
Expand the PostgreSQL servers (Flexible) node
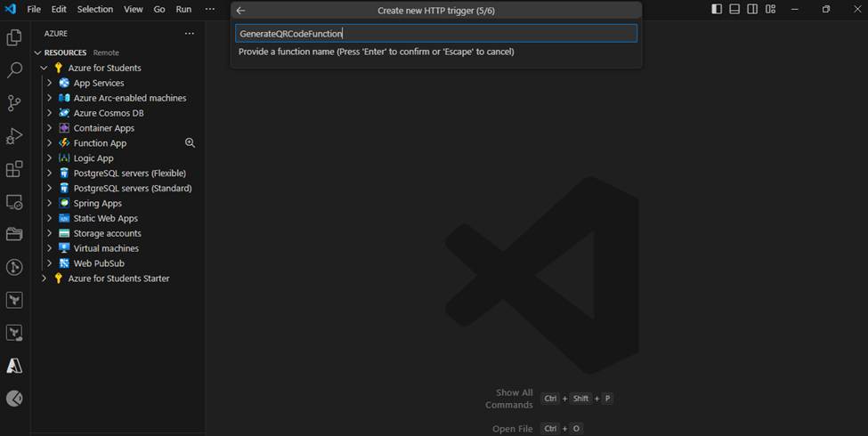click(49, 174)
